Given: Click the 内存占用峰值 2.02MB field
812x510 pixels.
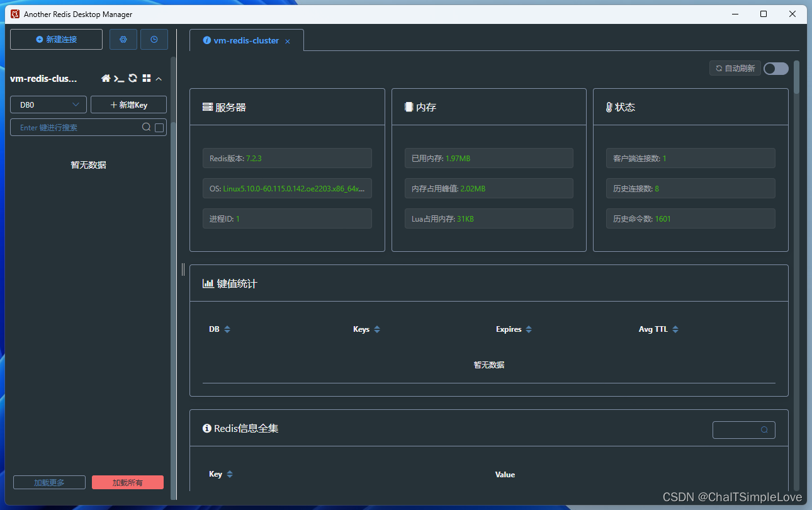Looking at the screenshot, I should [489, 188].
